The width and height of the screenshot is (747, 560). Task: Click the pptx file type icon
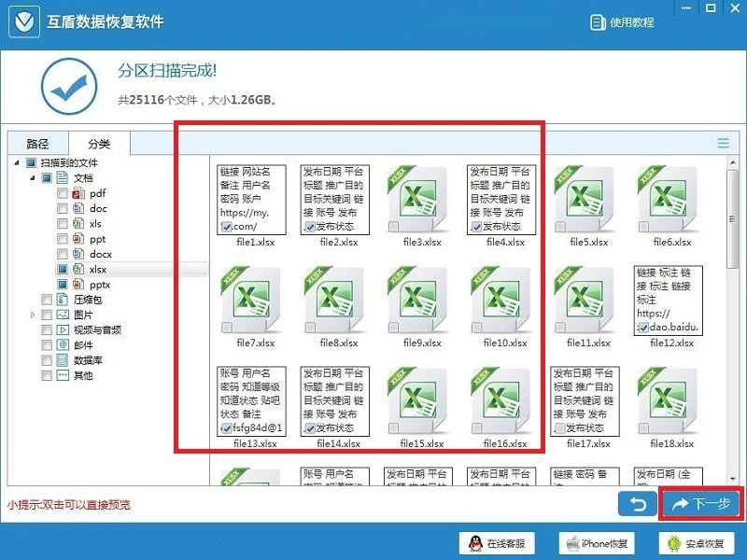pos(78,285)
